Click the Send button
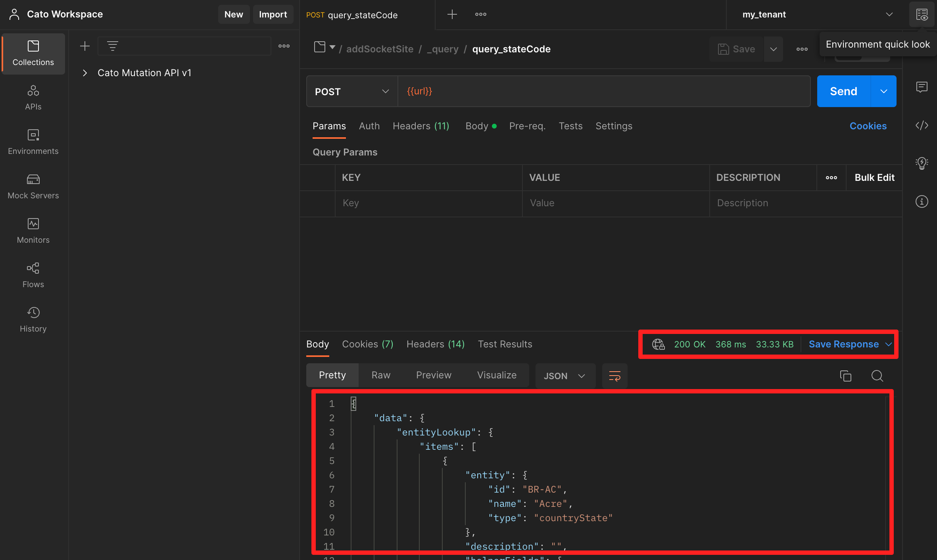The width and height of the screenshot is (937, 560). click(843, 91)
